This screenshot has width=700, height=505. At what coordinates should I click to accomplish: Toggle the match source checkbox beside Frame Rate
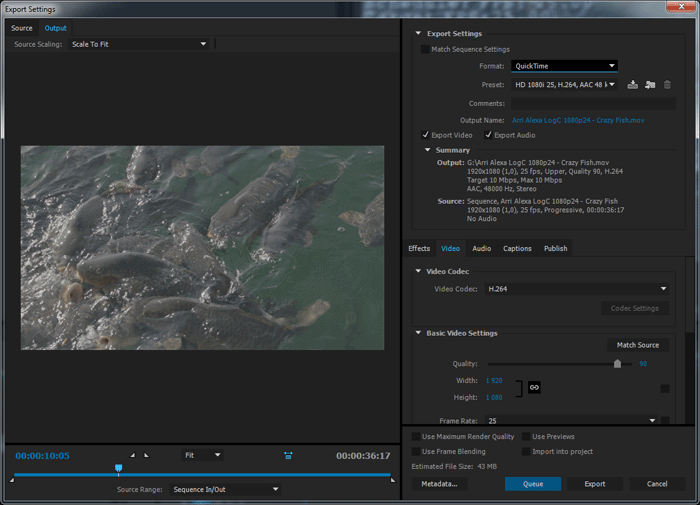pyautogui.click(x=665, y=420)
